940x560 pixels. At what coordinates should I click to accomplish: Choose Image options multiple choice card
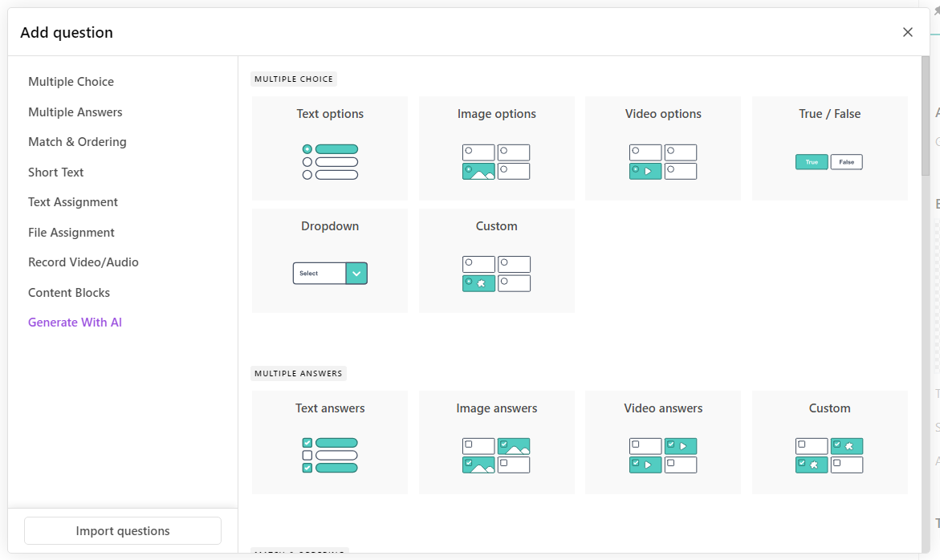tap(496, 148)
